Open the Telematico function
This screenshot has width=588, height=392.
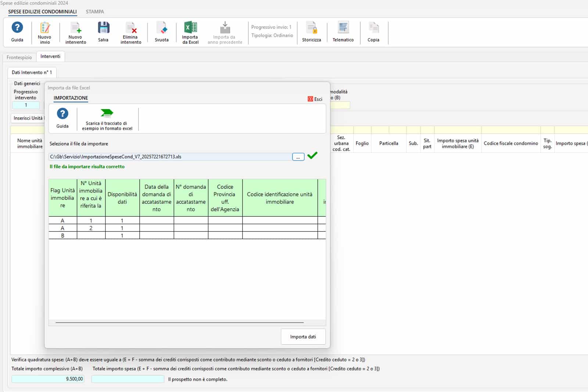pyautogui.click(x=343, y=32)
